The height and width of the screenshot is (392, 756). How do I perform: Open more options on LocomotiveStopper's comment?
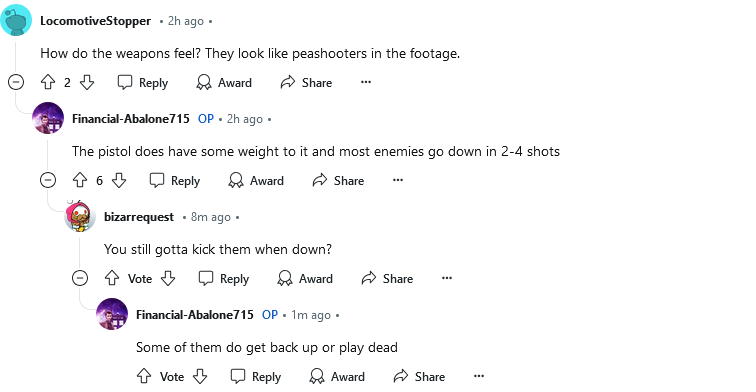point(366,82)
